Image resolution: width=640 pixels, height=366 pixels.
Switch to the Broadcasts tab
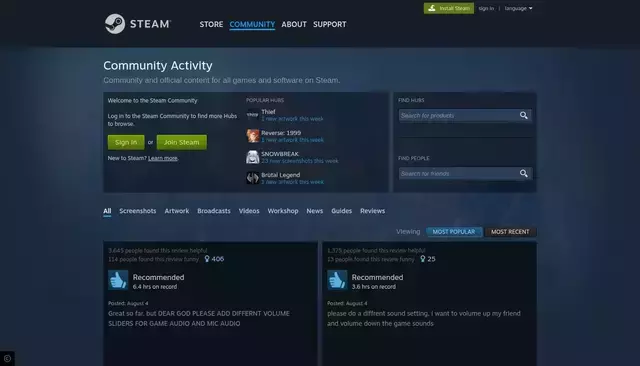(x=214, y=211)
